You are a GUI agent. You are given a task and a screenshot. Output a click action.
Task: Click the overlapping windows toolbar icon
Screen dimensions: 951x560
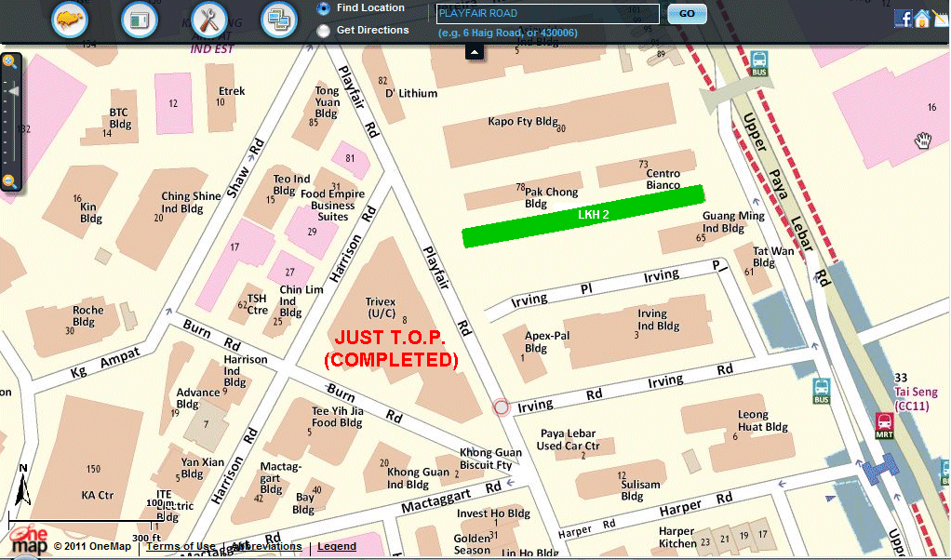[277, 19]
